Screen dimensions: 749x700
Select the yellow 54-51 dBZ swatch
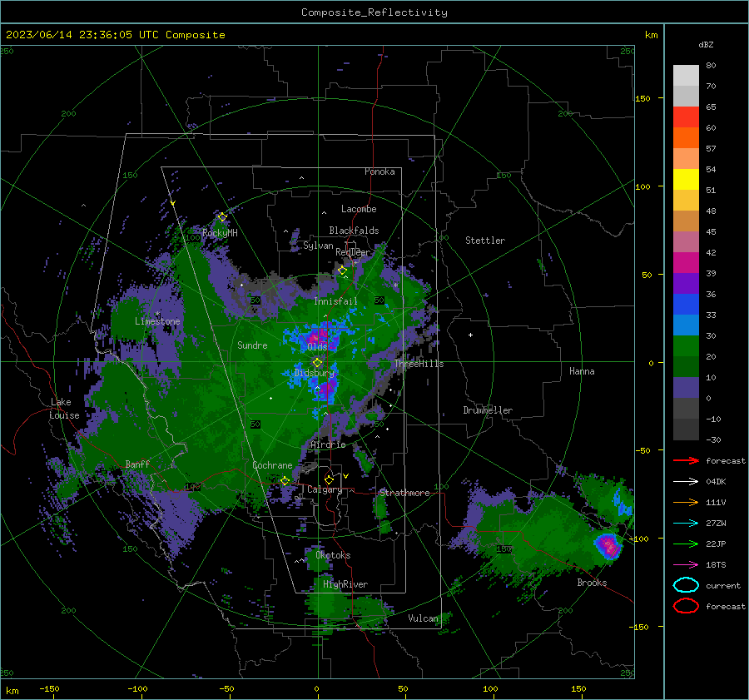(x=686, y=179)
